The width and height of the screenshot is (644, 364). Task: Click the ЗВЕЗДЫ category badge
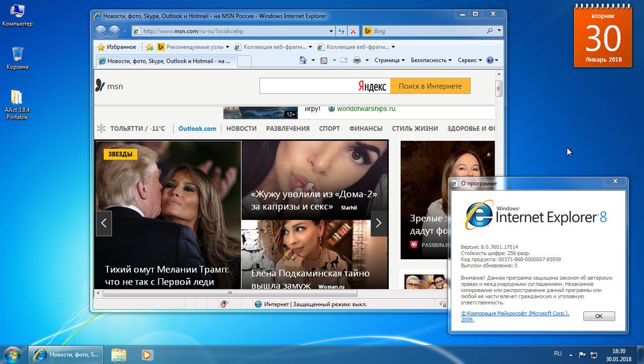click(120, 154)
